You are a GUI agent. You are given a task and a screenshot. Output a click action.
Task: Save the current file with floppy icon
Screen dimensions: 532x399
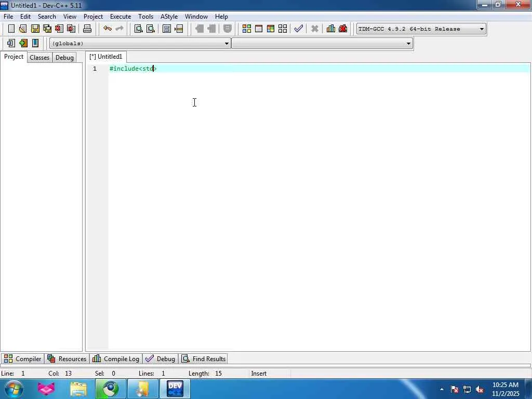tap(35, 29)
